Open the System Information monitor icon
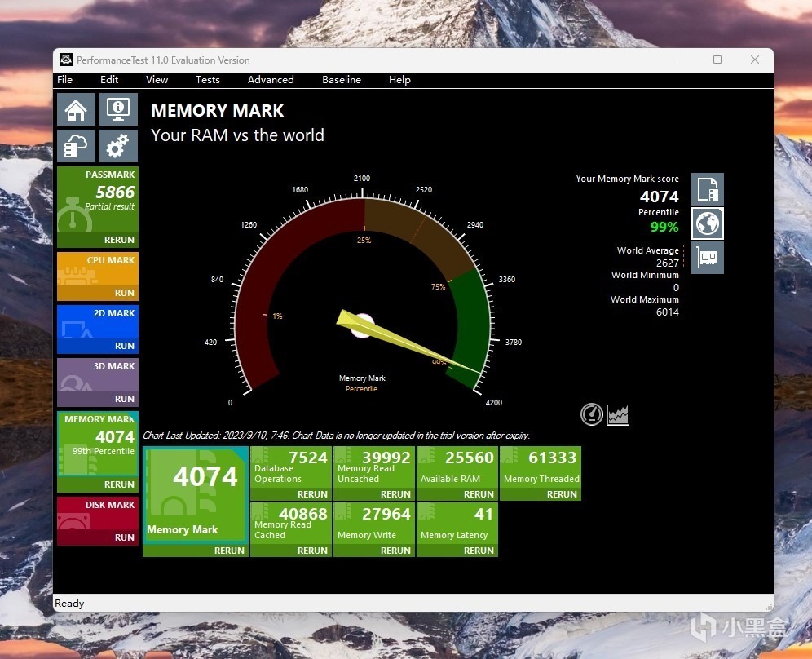The height and width of the screenshot is (659, 812). click(118, 109)
